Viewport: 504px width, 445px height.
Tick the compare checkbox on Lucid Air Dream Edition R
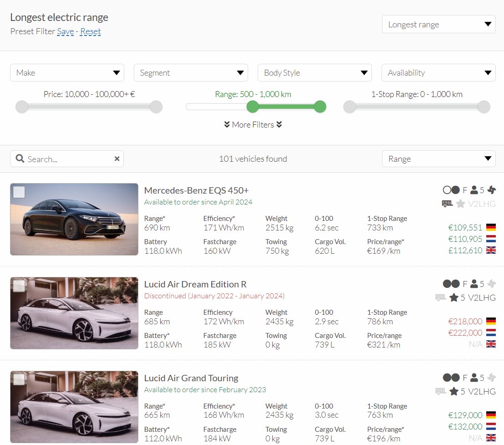pos(19,286)
